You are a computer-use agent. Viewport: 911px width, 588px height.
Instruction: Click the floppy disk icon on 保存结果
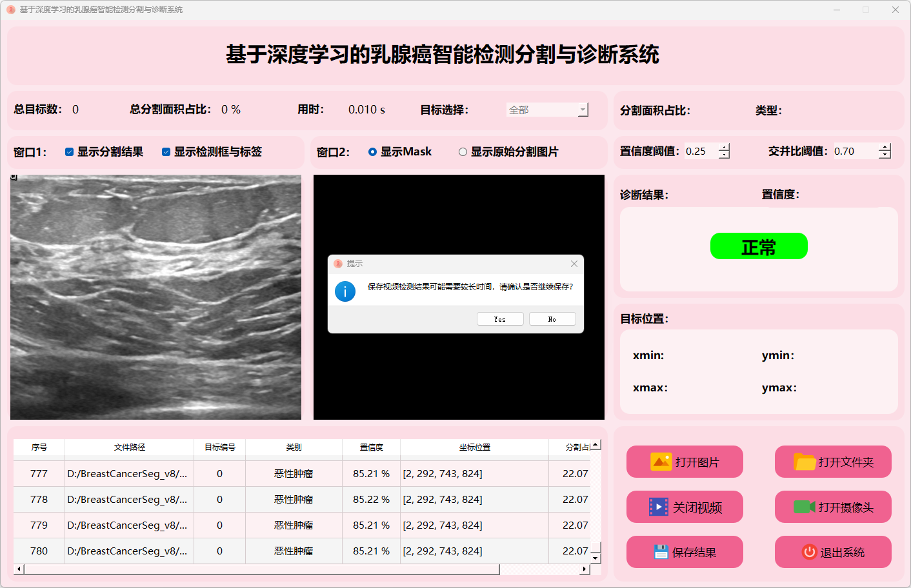click(x=661, y=552)
